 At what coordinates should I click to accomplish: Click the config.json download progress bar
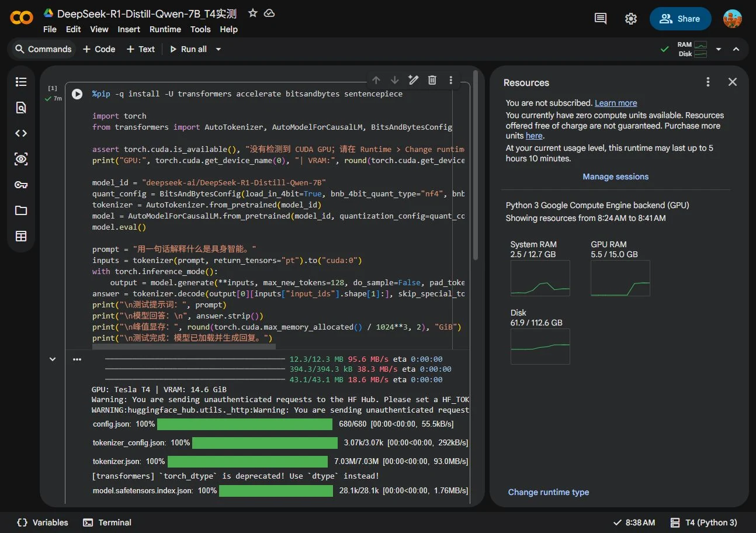(245, 424)
